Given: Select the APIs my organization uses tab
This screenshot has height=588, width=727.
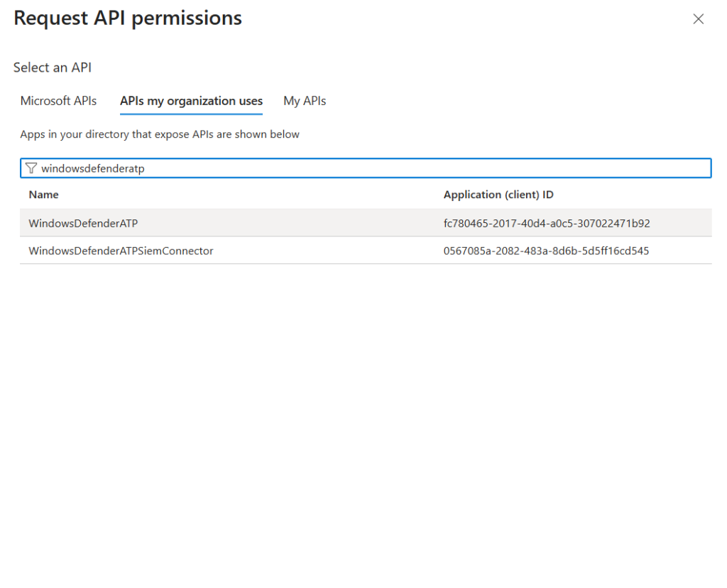Looking at the screenshot, I should click(191, 101).
